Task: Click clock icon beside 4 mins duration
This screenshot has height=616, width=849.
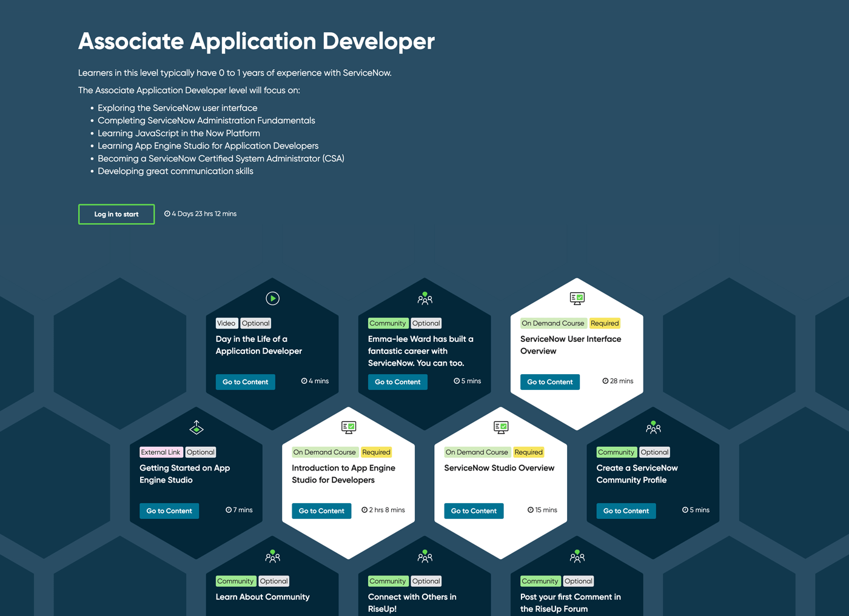Action: [x=304, y=381]
